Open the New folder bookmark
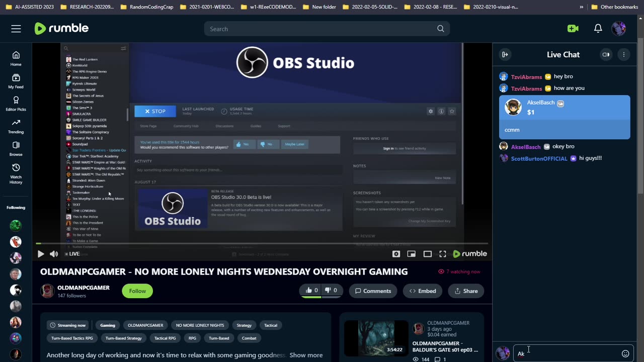Screen dimensions: 644x362 pyautogui.click(x=318, y=7)
